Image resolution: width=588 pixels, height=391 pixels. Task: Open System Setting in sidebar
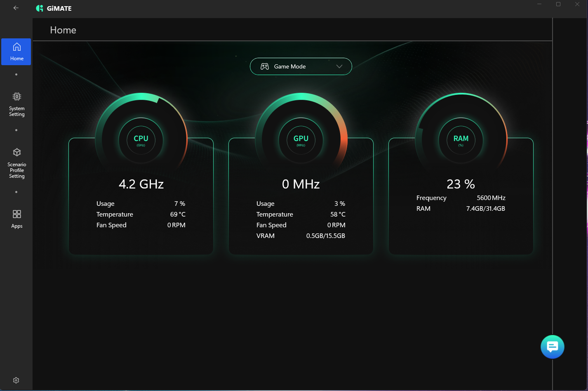coord(16,104)
